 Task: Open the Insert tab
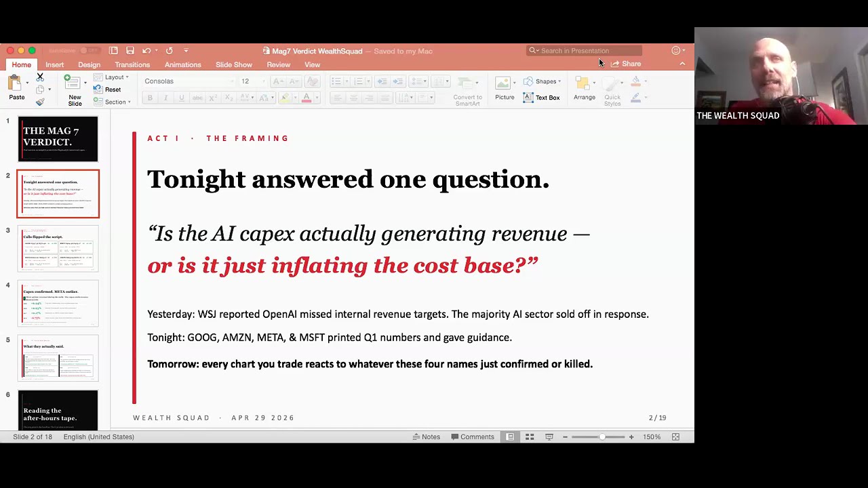54,65
